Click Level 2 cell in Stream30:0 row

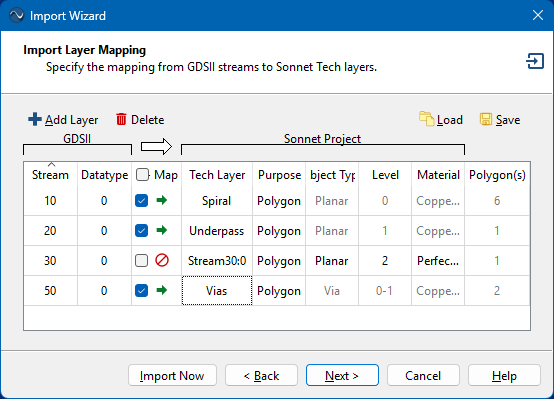[x=385, y=261]
